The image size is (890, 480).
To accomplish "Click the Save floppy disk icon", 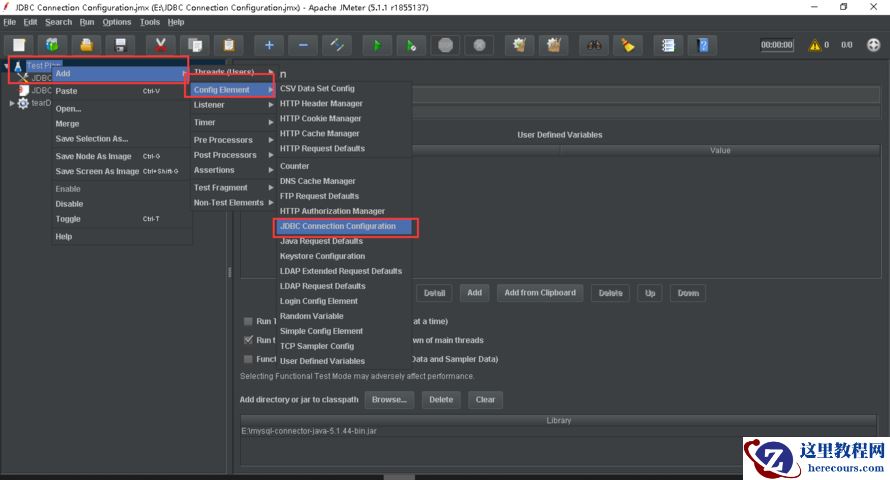I will point(120,45).
